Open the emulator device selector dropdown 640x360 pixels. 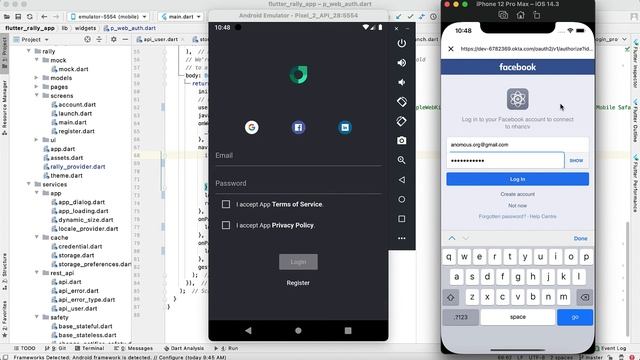coord(109,17)
